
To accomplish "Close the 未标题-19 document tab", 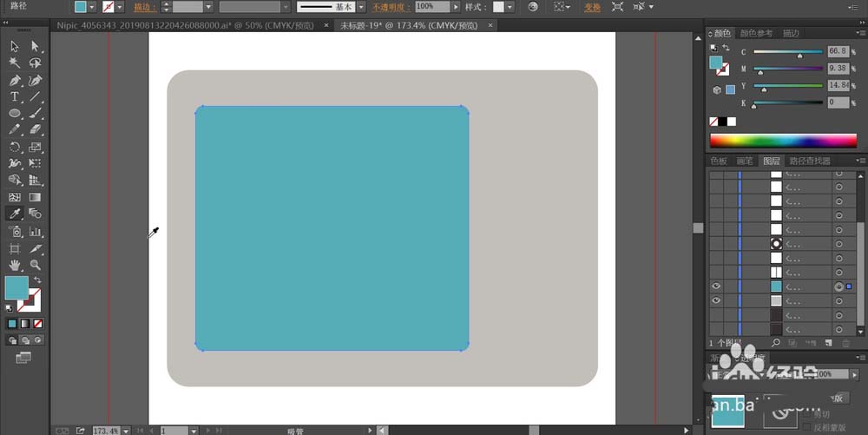I will [490, 25].
